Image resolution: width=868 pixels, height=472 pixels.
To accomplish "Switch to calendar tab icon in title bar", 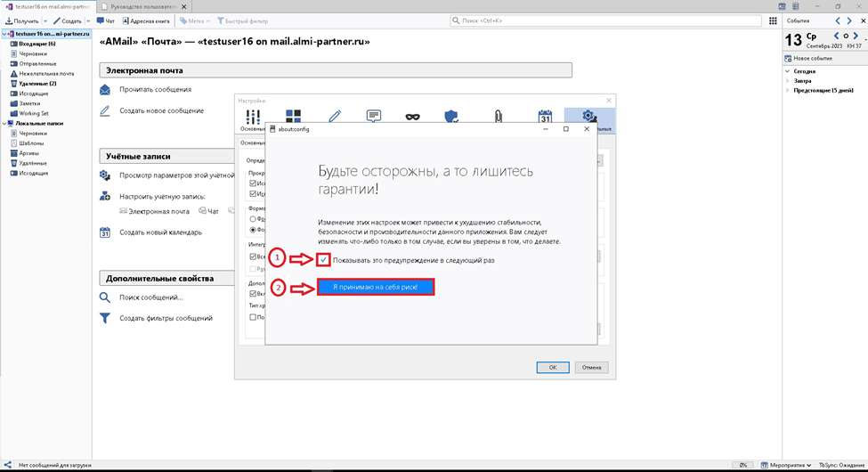I will point(783,6).
